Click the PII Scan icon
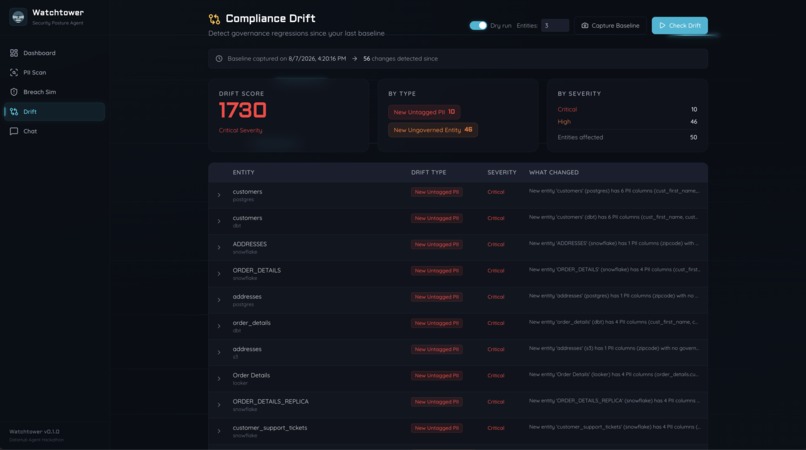The width and height of the screenshot is (806, 450). click(14, 73)
